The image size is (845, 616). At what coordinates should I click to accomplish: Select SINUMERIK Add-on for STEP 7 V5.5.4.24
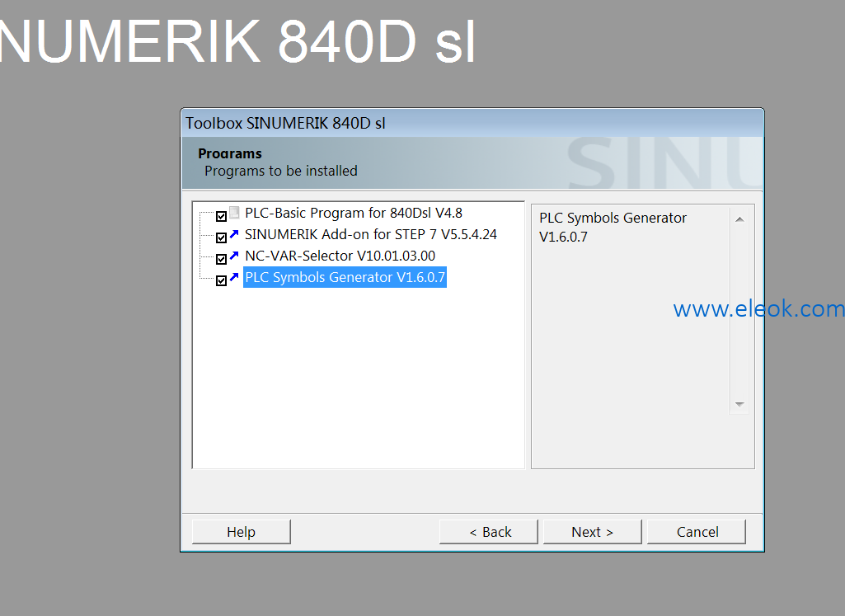click(x=371, y=234)
